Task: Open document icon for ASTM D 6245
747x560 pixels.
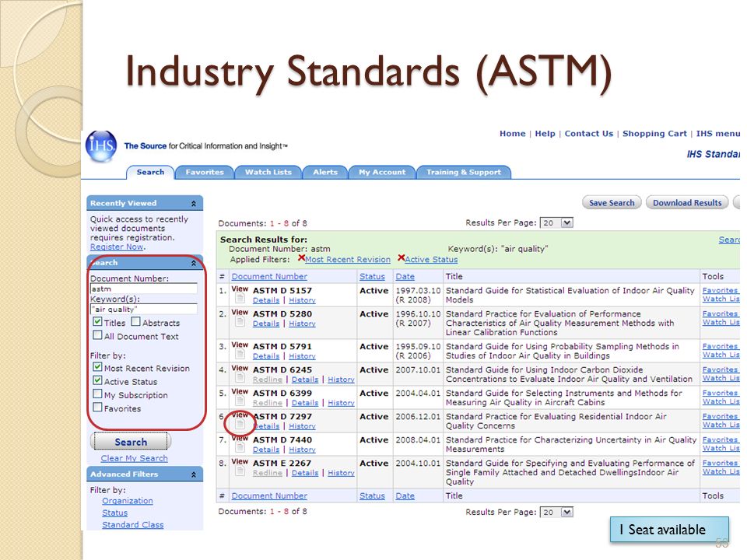Action: pyautogui.click(x=240, y=378)
